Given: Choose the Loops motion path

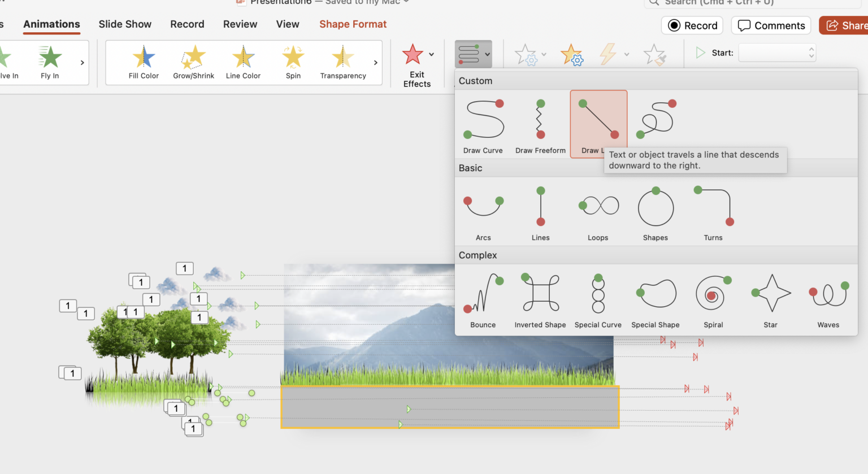Looking at the screenshot, I should pos(598,212).
